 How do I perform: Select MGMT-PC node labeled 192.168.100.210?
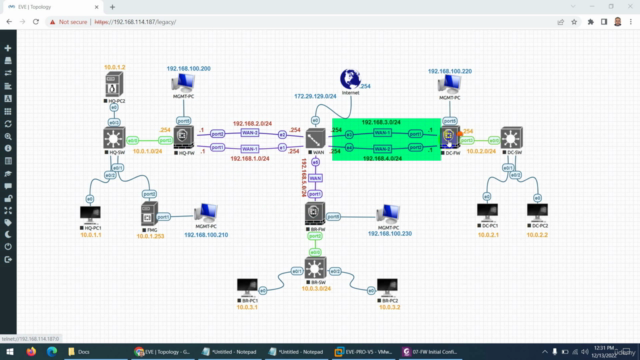[x=206, y=213]
